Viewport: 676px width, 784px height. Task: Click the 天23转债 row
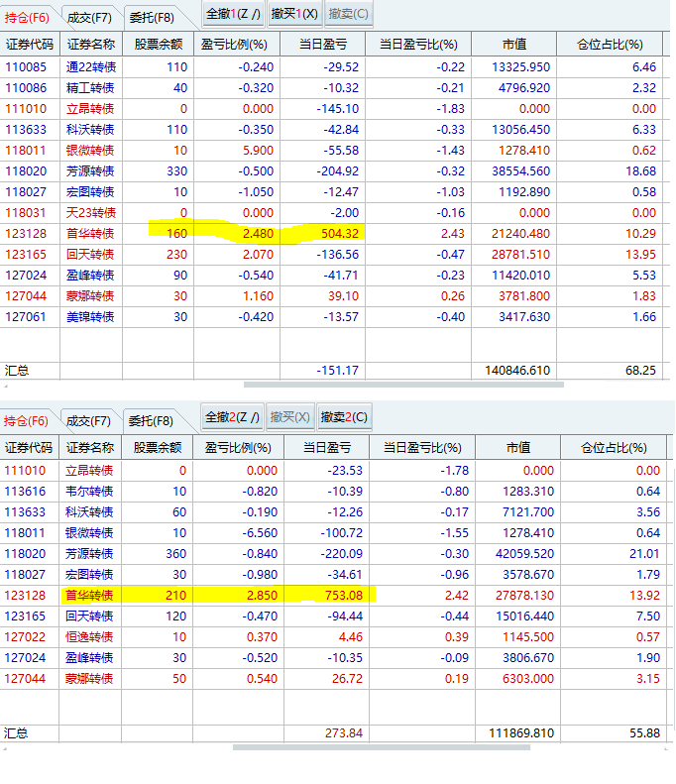91,212
